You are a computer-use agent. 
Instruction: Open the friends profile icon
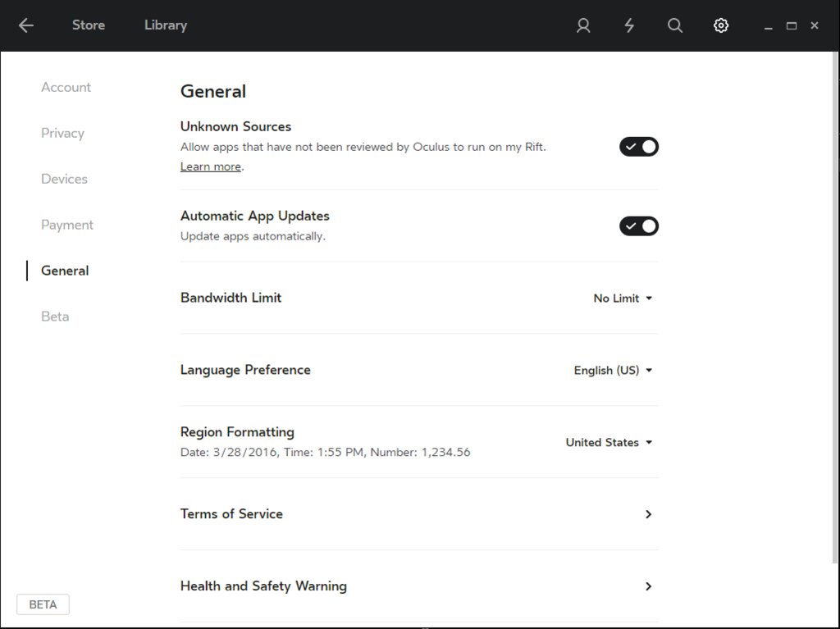pyautogui.click(x=583, y=25)
